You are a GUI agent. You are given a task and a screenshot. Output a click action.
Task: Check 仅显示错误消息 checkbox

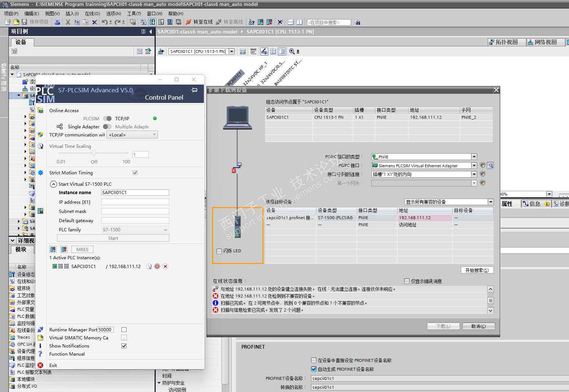(407, 281)
